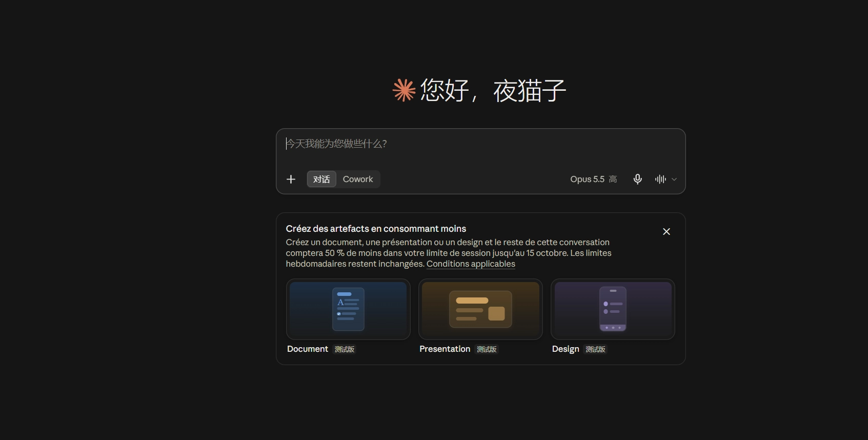Click the Design label text

pos(566,349)
